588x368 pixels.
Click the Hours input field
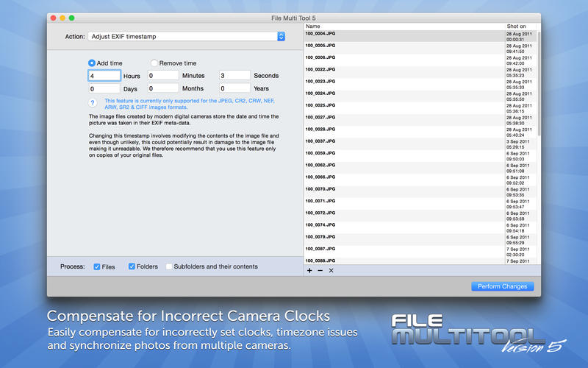tap(104, 76)
